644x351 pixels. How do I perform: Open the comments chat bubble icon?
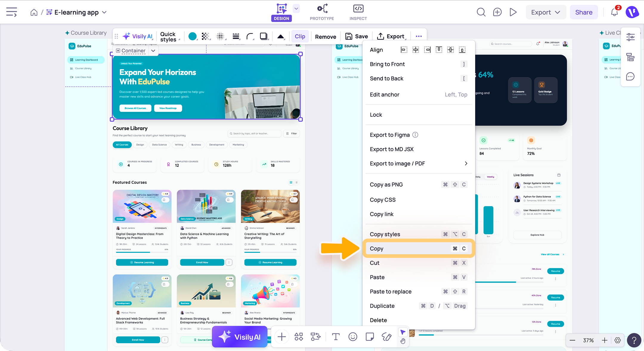click(x=631, y=77)
